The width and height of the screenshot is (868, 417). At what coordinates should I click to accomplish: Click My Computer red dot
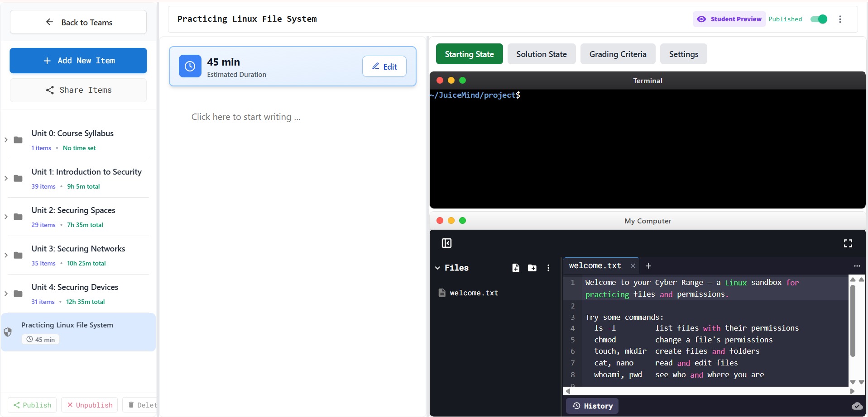440,221
